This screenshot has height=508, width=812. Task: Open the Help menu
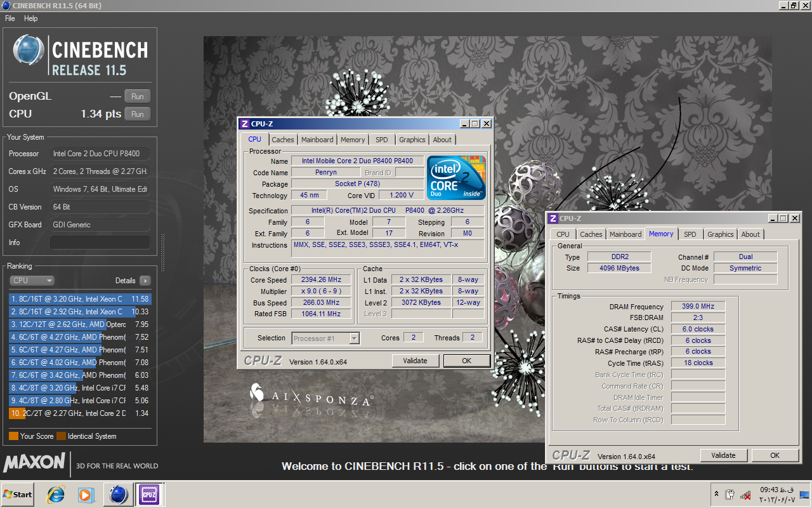click(x=31, y=18)
